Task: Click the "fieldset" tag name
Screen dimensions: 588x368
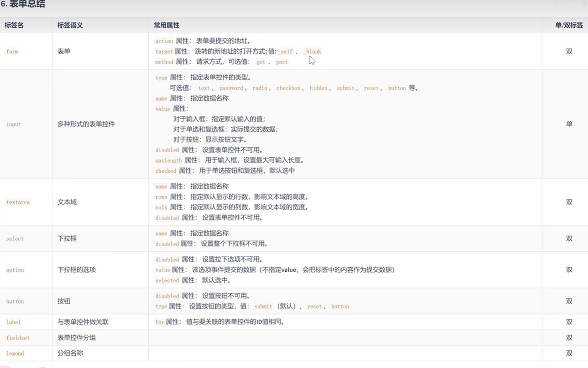Action: point(18,338)
